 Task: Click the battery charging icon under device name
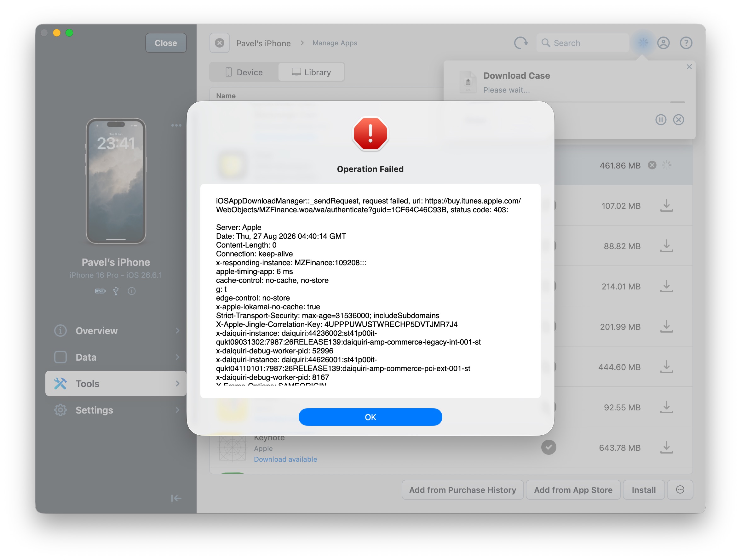coord(100,291)
